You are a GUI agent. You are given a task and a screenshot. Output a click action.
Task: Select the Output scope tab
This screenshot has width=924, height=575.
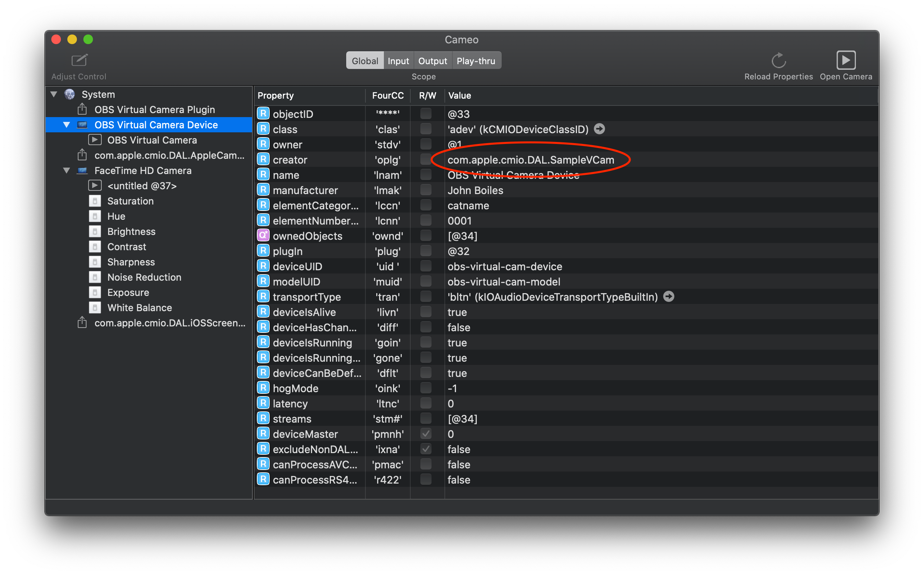[433, 61]
